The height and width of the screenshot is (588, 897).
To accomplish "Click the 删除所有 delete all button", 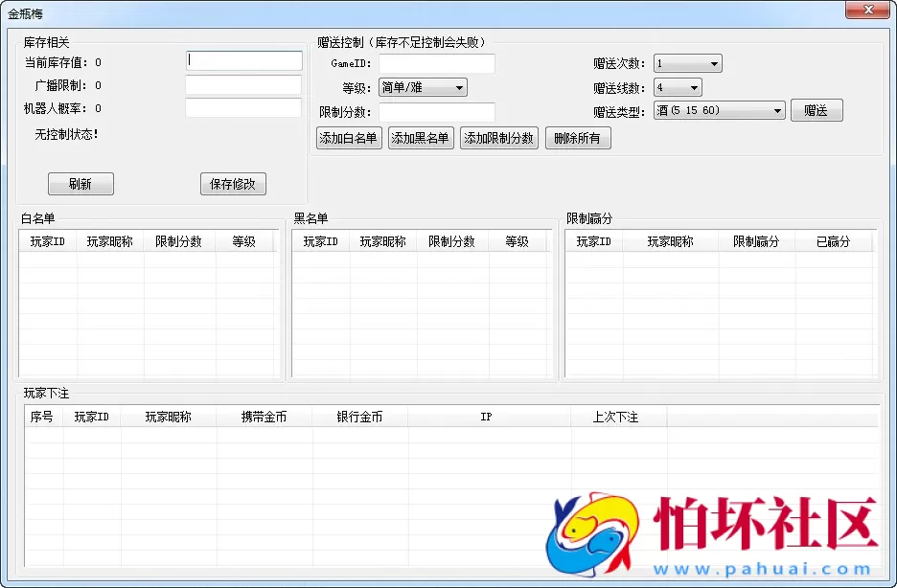I will pos(578,138).
